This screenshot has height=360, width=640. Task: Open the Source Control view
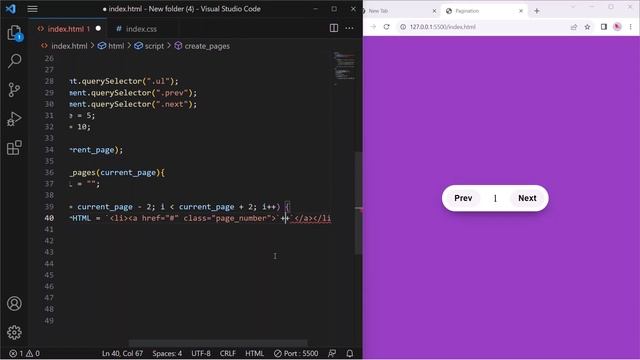point(14,90)
